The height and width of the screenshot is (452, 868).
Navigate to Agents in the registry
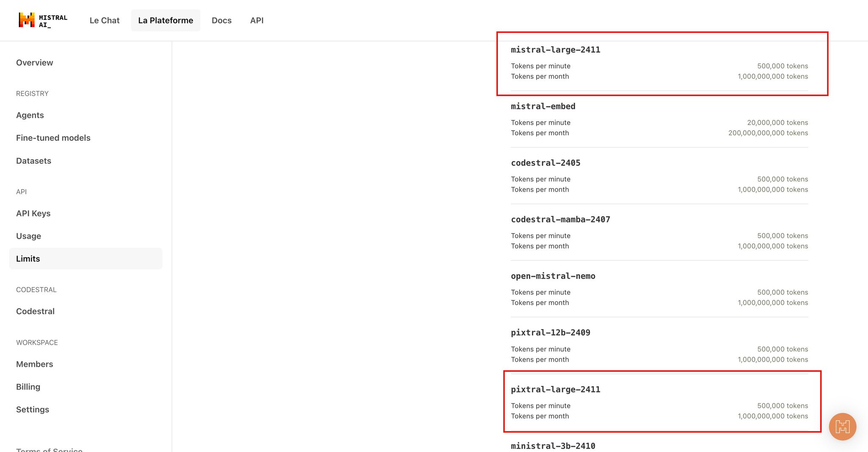pyautogui.click(x=30, y=115)
